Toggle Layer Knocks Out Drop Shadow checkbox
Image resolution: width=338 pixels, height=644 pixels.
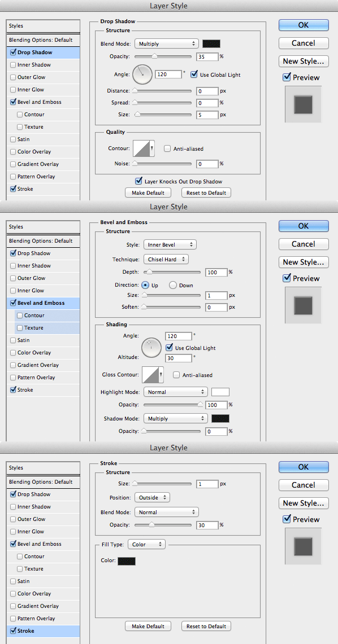tap(138, 181)
